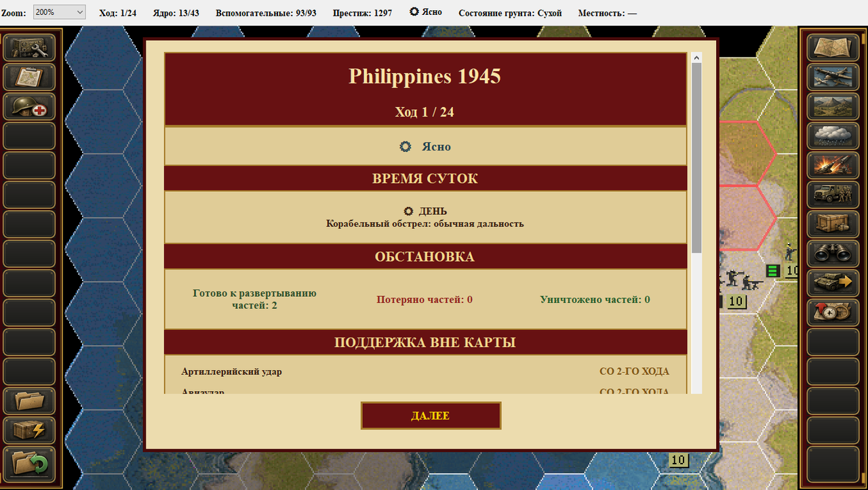Click the ДЕНЬ time of day label

pyautogui.click(x=433, y=211)
